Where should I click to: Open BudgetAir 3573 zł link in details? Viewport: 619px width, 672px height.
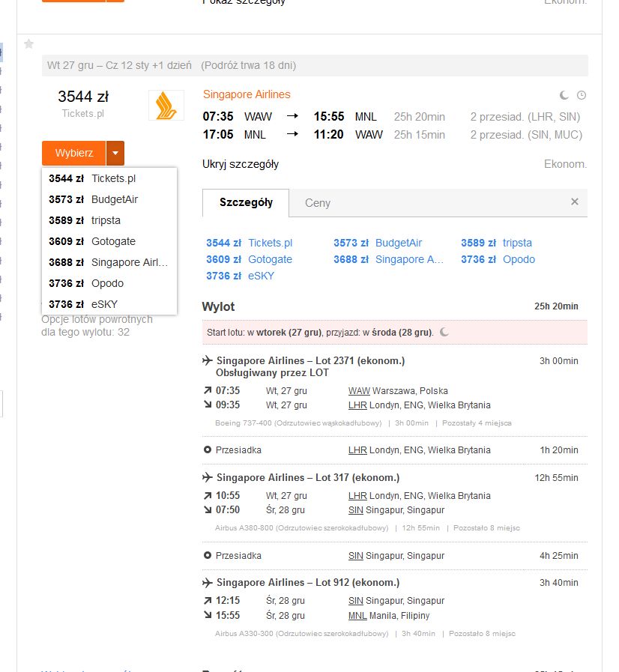(378, 243)
